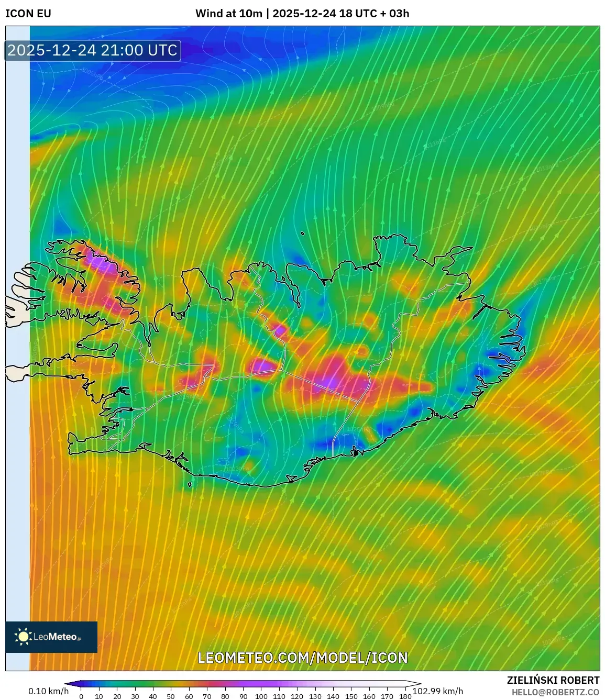Click the 2025-12-24 21:00 UTC timestamp badge
This screenshot has width=605, height=700.
[92, 51]
